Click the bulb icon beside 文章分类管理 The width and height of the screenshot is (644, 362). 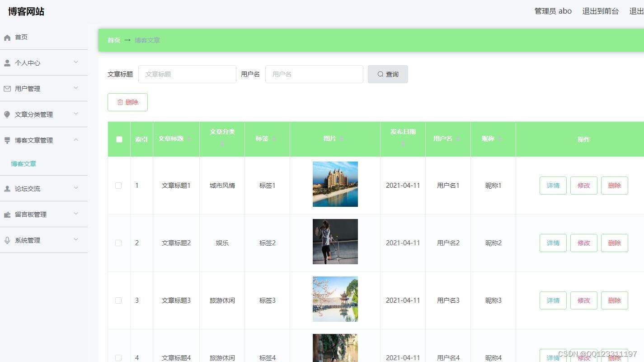click(x=7, y=114)
